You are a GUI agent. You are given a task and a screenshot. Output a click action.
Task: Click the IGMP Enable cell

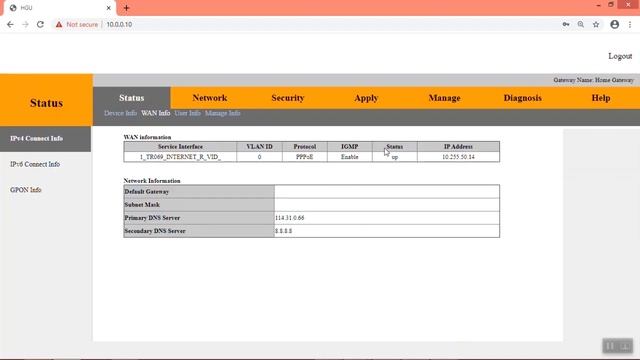[350, 157]
